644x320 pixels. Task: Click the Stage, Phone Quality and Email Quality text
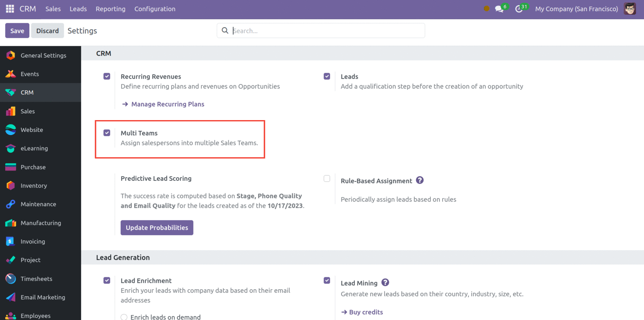click(211, 201)
